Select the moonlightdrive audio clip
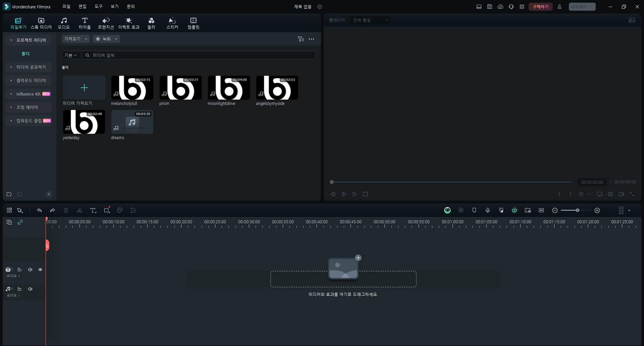 (229, 88)
